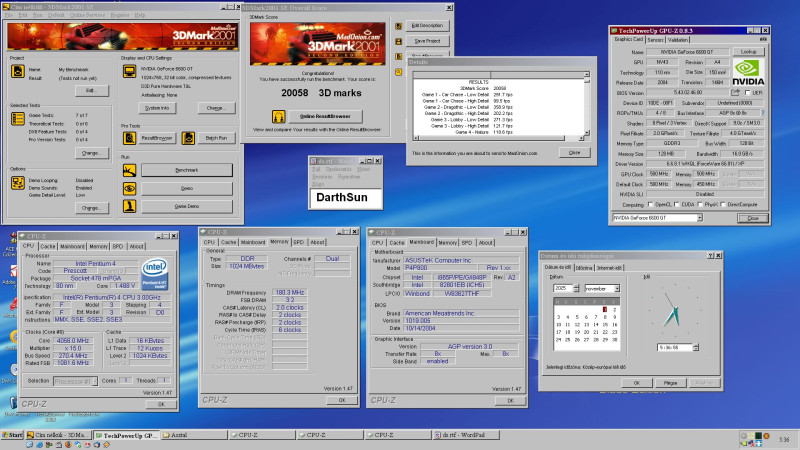The width and height of the screenshot is (800, 450).
Task: Click the Lookup button in GPU-Z
Action: 748,50
